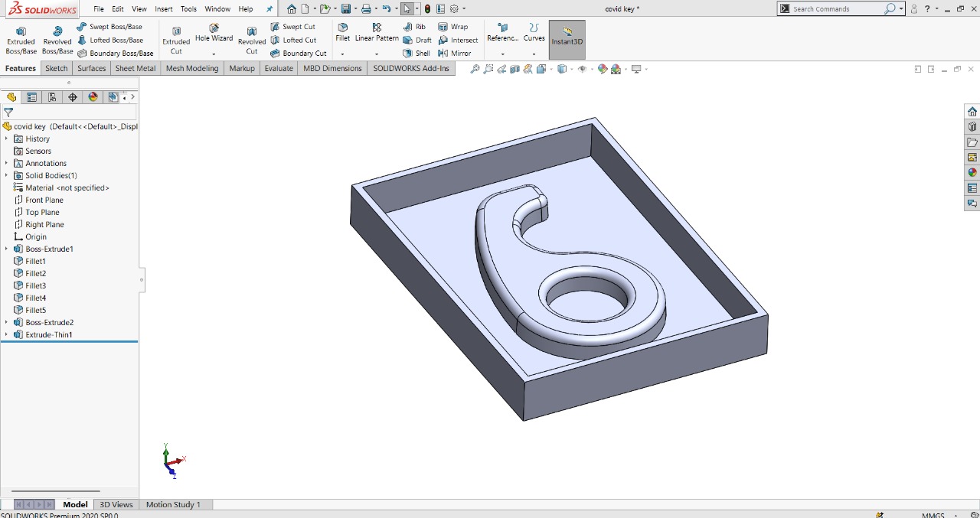Click the Search Commands input field

click(838, 8)
